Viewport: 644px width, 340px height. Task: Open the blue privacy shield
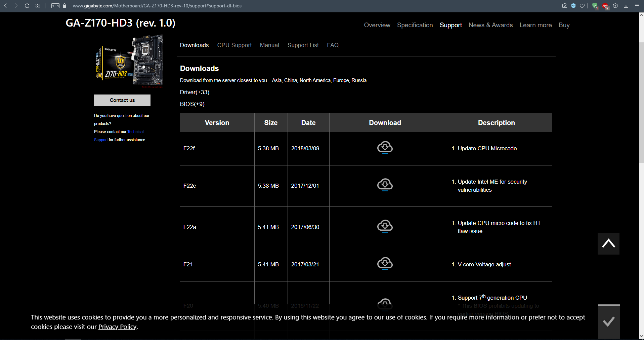click(x=573, y=6)
